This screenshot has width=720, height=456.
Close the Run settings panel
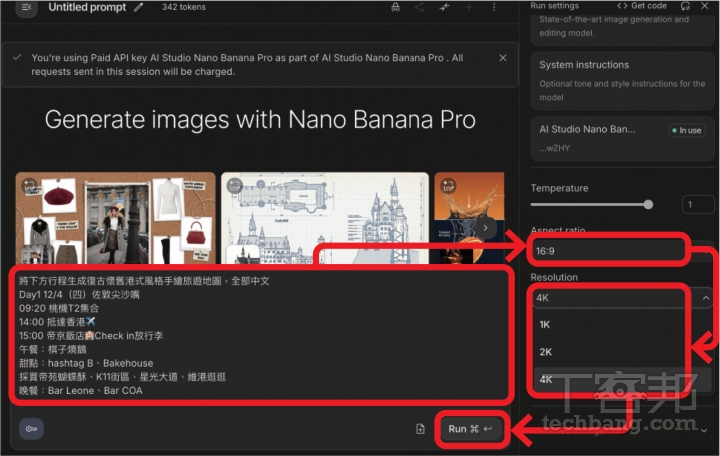tap(705, 6)
